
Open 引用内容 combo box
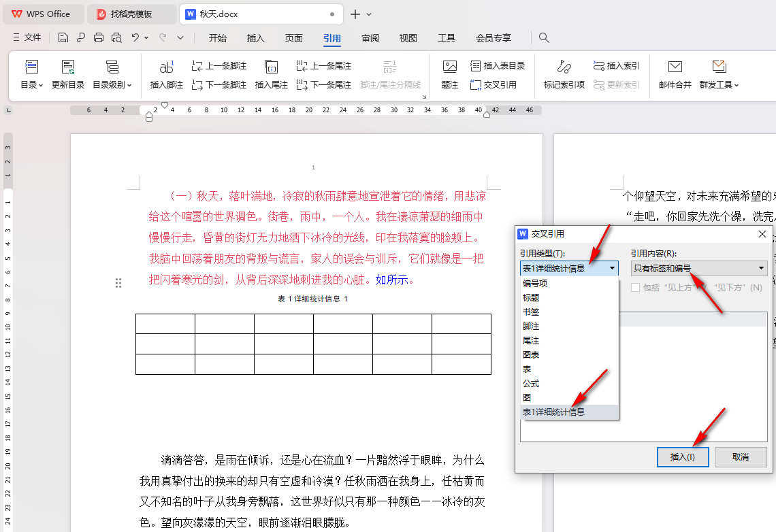tap(699, 269)
